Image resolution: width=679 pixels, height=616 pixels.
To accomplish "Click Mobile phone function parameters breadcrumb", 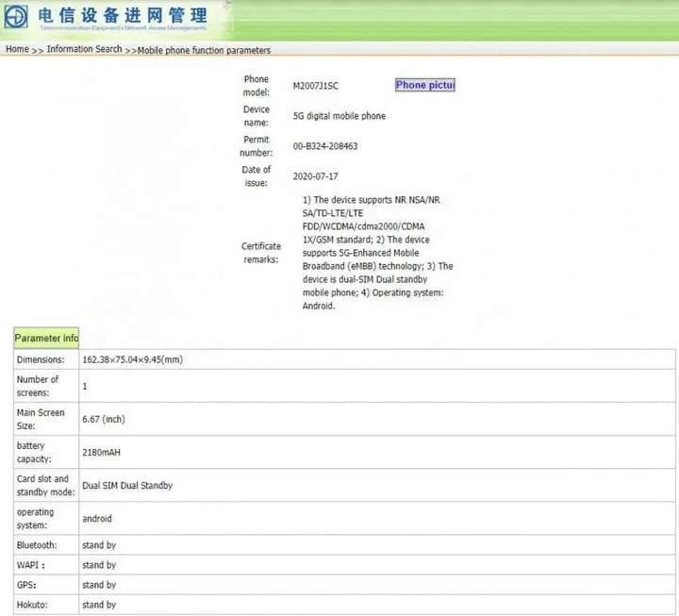I will point(204,50).
